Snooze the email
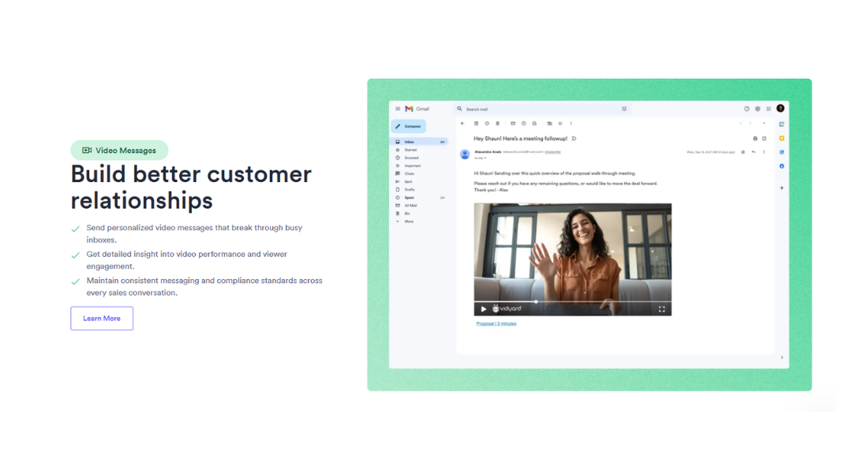This screenshot has width=868, height=473. click(523, 125)
